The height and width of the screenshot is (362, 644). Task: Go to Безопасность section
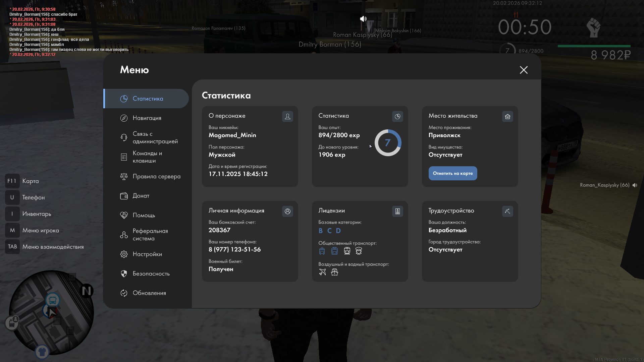click(x=151, y=274)
